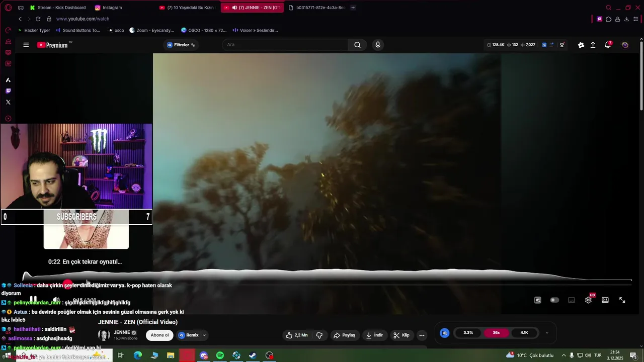Open the Filtreler filter button
644x362 pixels.
[181, 45]
